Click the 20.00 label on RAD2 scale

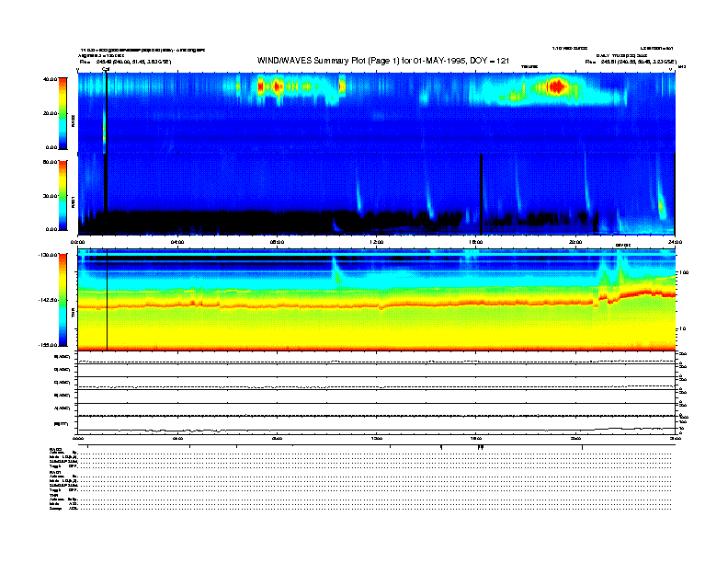[x=50, y=113]
